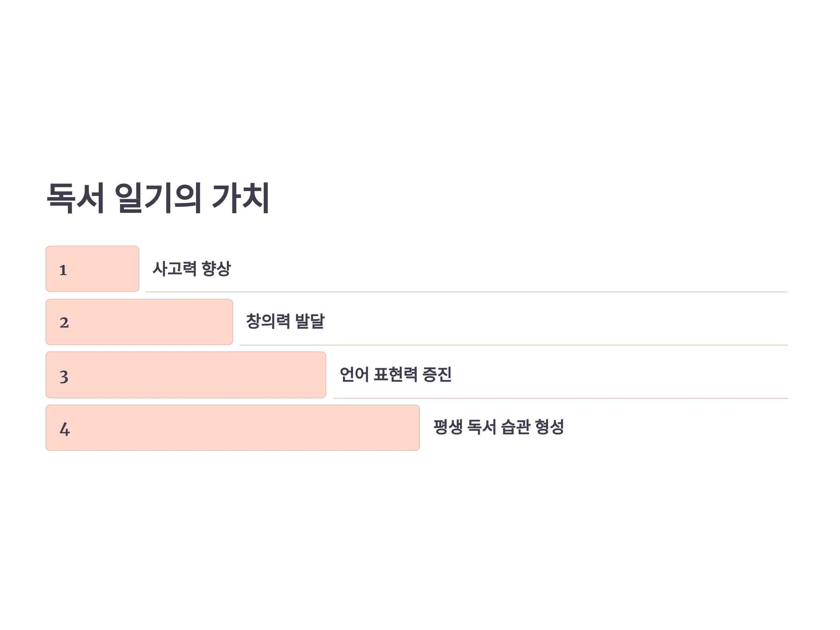This screenshot has width=840, height=630.
Task: Click the 사고력 향상 text label
Action: click(x=191, y=268)
